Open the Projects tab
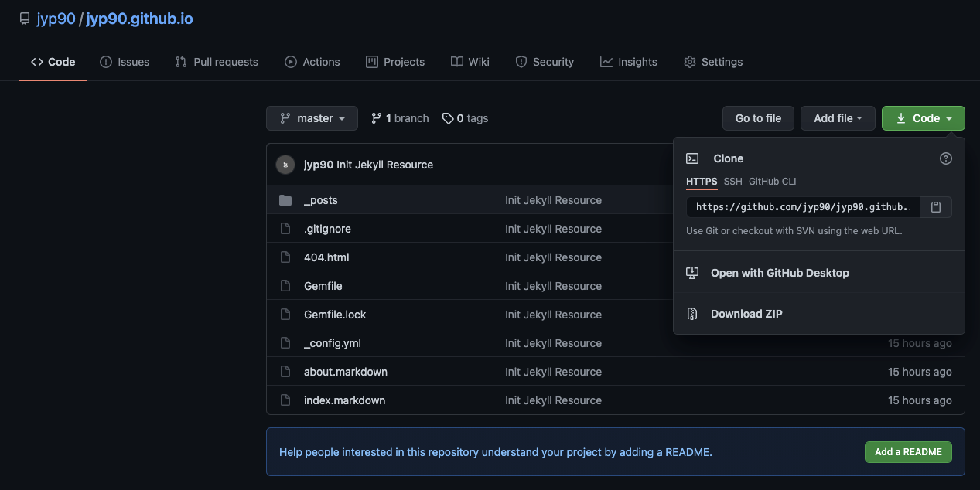The height and width of the screenshot is (490, 980). (x=395, y=62)
